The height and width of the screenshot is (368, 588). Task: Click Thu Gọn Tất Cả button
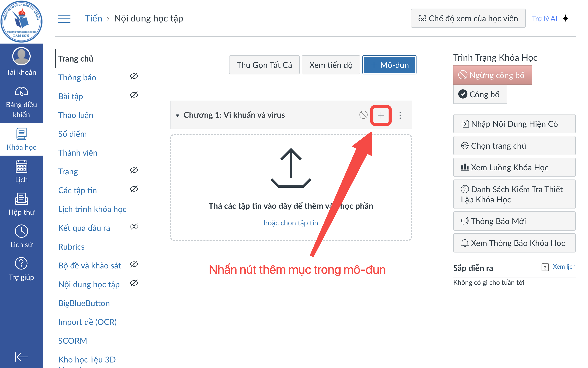tap(264, 65)
